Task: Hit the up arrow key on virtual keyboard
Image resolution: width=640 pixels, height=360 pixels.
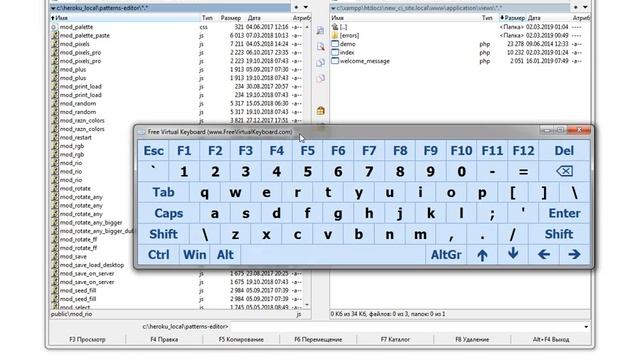Action: coord(482,255)
